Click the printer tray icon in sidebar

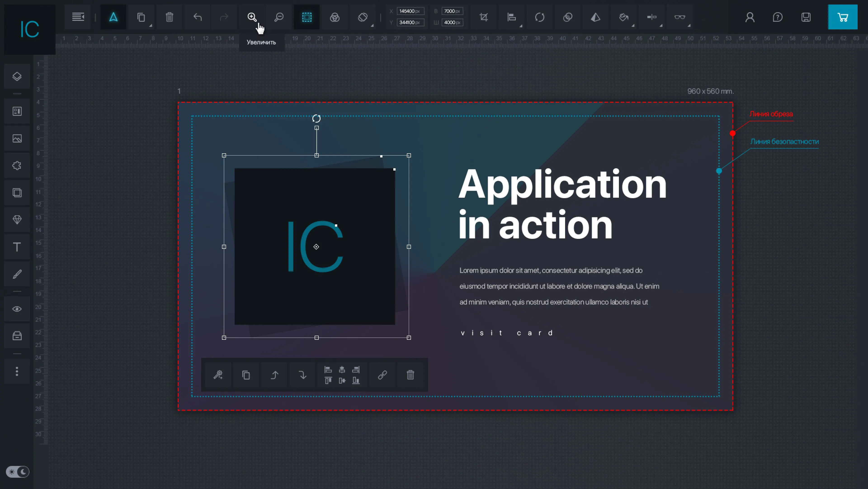point(17,336)
